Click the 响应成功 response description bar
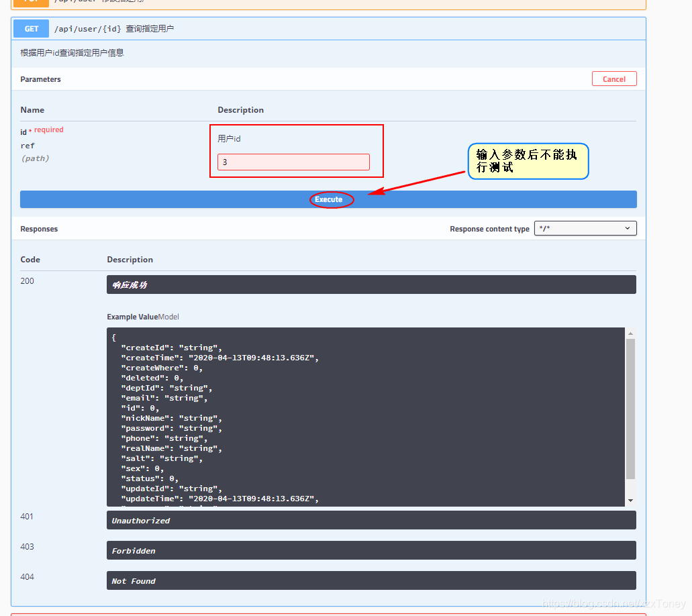Viewport: 692px width, 616px height. click(x=371, y=285)
